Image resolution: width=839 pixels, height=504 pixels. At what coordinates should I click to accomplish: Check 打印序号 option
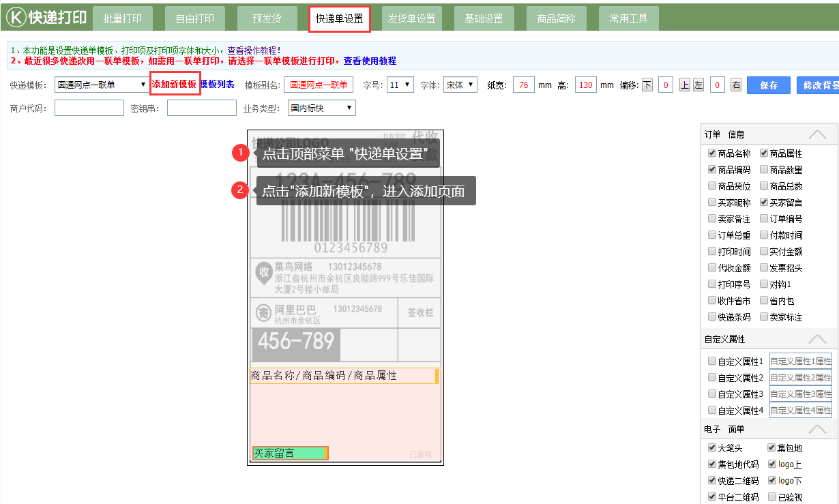712,284
